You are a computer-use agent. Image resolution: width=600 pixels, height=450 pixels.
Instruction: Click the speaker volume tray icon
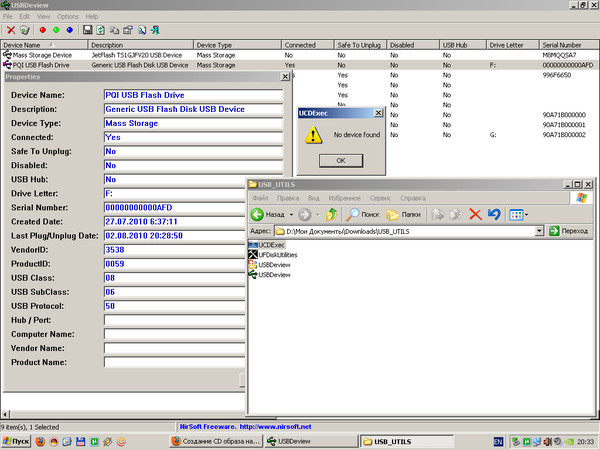pyautogui.click(x=548, y=442)
